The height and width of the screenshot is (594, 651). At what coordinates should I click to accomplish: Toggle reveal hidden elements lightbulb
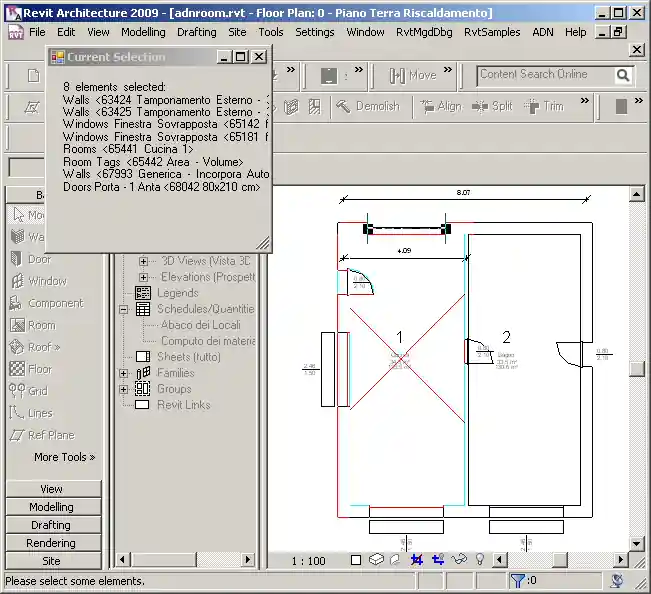pos(479,560)
